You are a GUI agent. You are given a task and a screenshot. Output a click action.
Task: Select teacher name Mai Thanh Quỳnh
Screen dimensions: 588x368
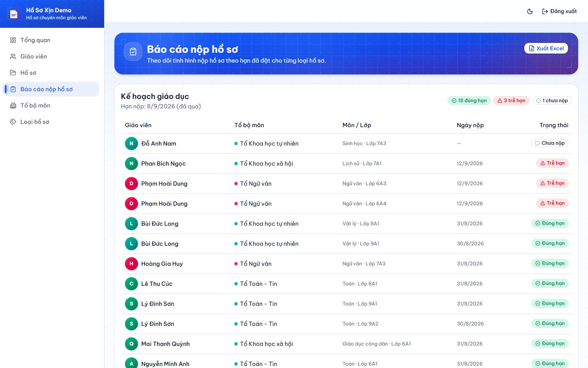pos(165,344)
